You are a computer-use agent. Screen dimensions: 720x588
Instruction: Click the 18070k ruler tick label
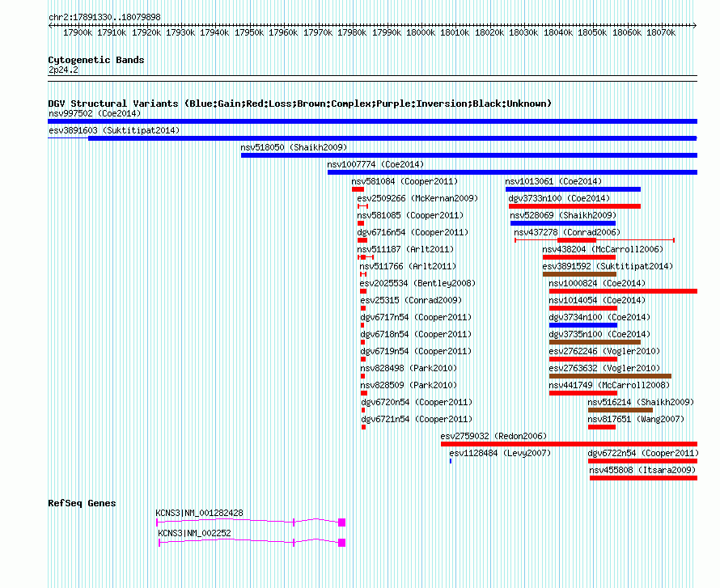pyautogui.click(x=661, y=32)
